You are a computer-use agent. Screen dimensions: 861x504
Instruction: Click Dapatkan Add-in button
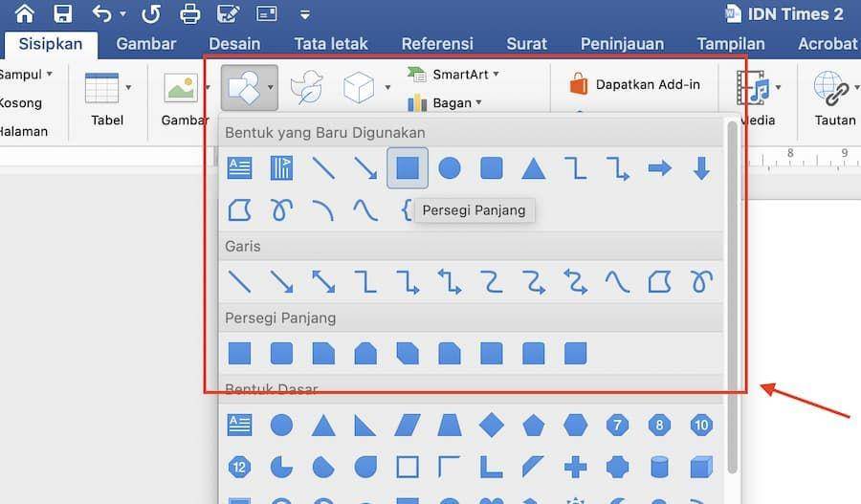[634, 84]
